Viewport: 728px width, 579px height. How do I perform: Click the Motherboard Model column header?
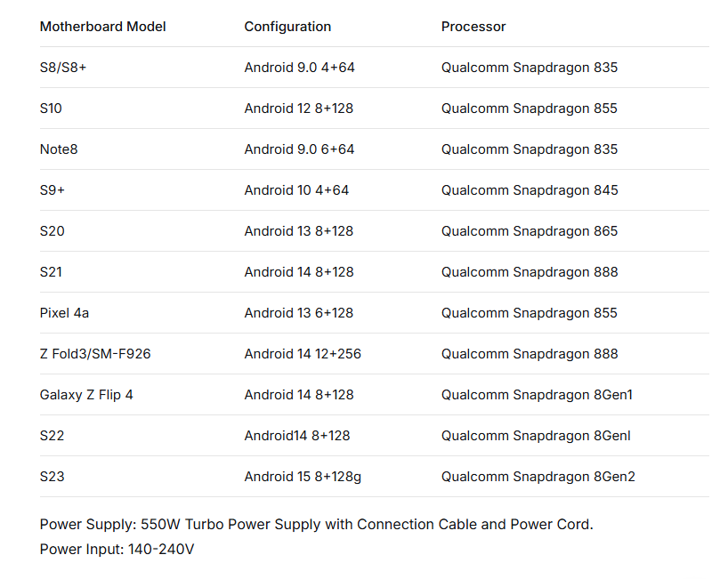click(102, 27)
